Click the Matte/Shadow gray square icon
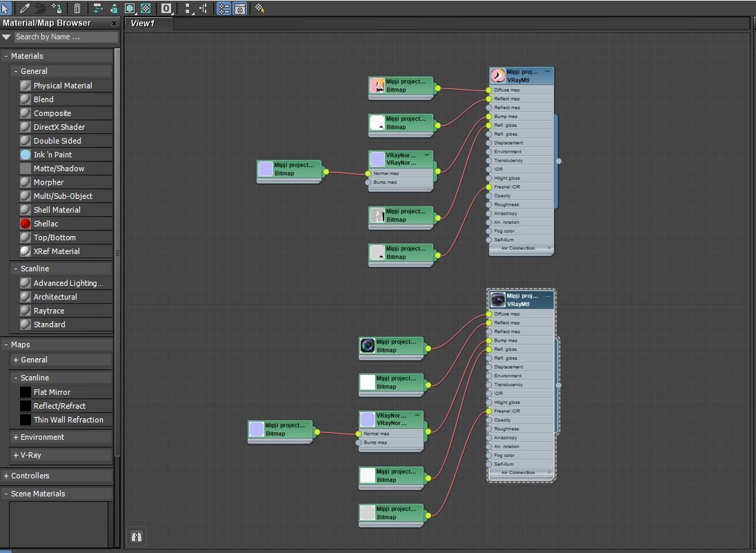The width and height of the screenshot is (756, 553). pos(26,168)
